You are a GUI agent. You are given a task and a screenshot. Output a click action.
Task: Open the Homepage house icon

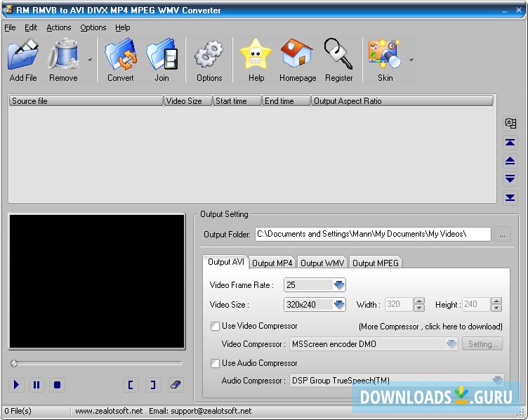click(x=297, y=53)
